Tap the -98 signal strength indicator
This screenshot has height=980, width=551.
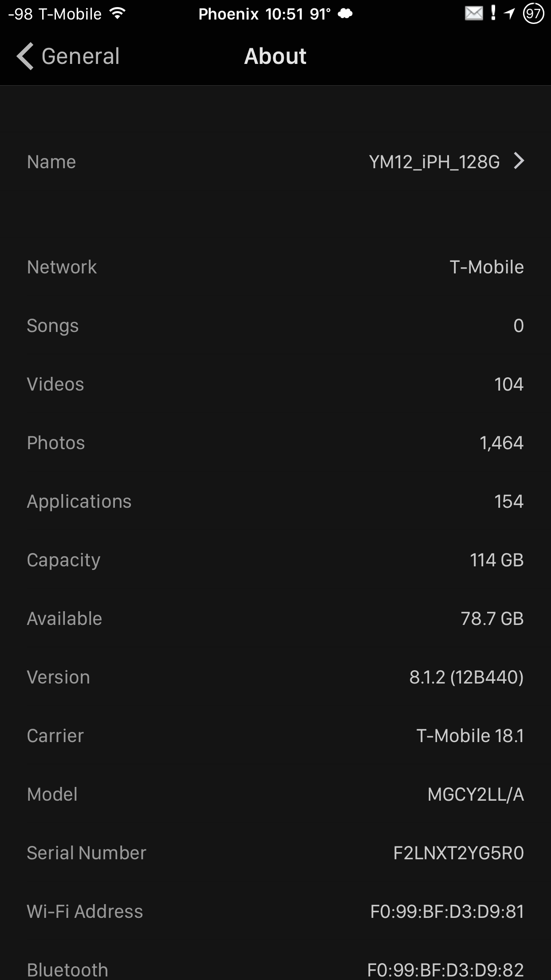(x=20, y=14)
